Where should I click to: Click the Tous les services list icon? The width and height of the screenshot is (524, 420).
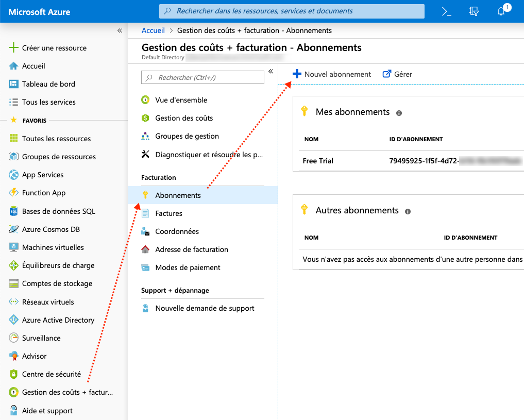13,102
